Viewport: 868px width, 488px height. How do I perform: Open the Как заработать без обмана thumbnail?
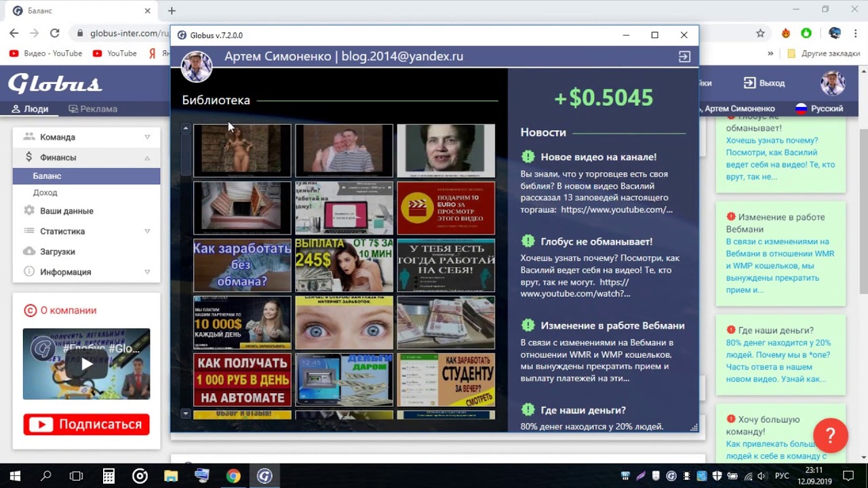pyautogui.click(x=242, y=265)
